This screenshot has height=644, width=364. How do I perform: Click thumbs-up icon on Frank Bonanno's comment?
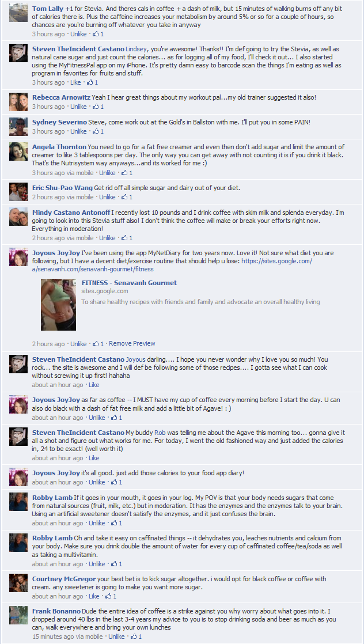coord(134,636)
